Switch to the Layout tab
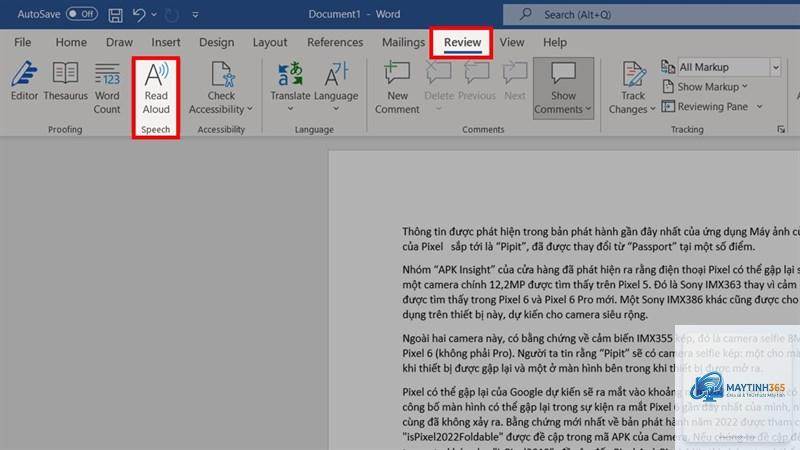Screen dimensions: 800x450 [270, 42]
